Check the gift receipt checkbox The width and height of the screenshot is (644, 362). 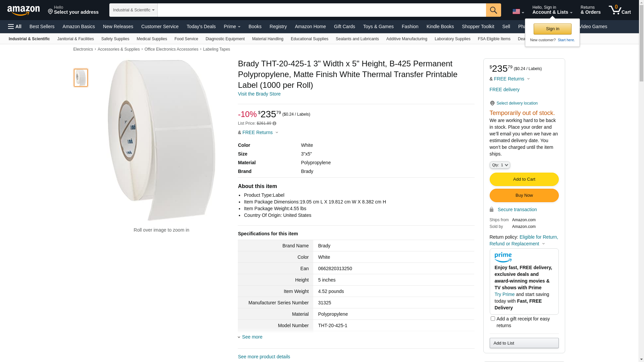(493, 319)
